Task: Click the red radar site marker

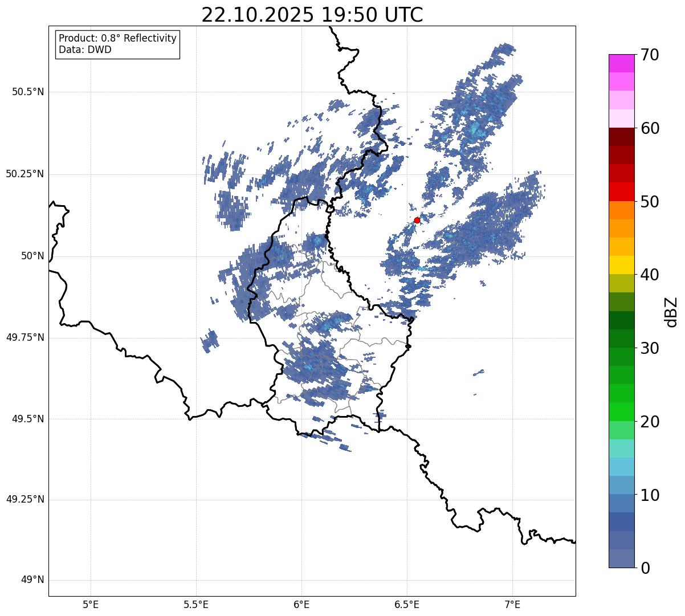Action: [x=417, y=220]
